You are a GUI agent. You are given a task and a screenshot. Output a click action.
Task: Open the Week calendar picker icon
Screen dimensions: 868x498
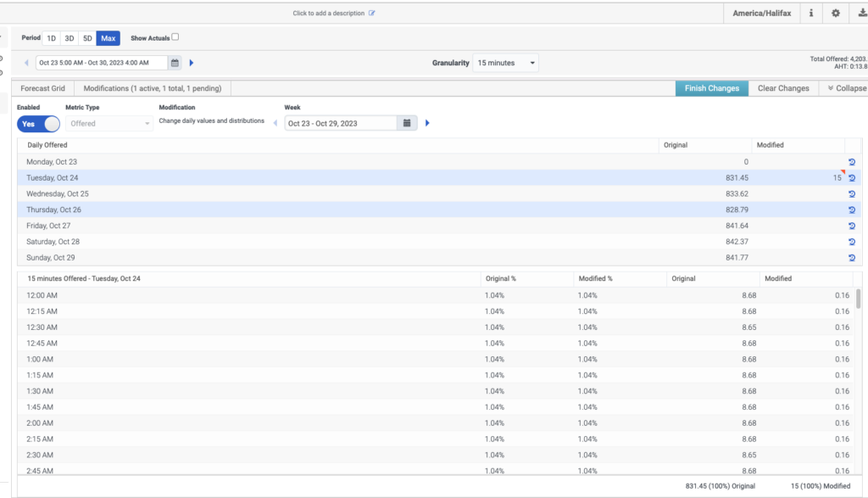point(407,123)
